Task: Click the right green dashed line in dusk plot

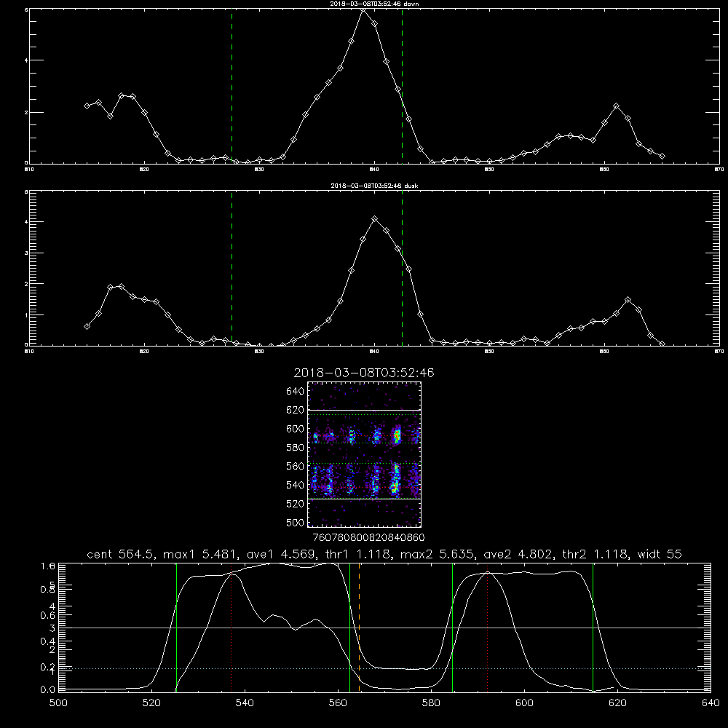Action: pos(402,268)
